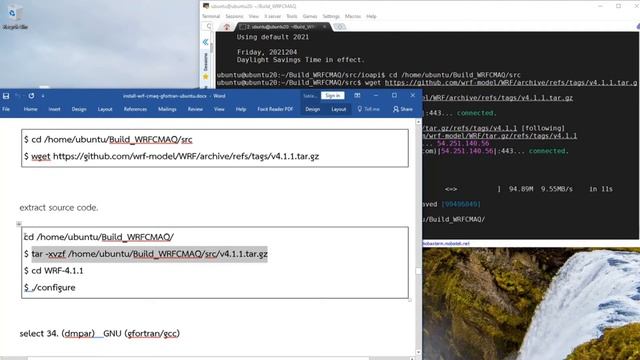Click the Share button in Word

(403, 109)
